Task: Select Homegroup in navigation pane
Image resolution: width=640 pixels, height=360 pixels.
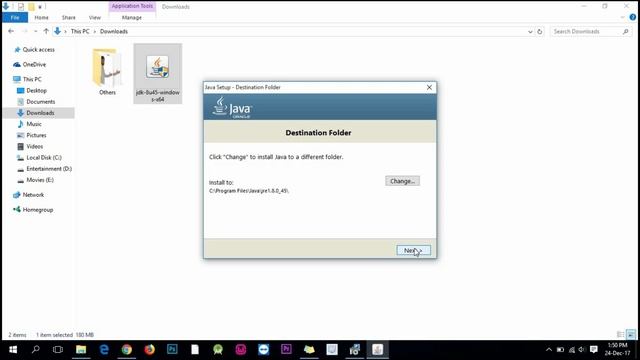Action: [x=38, y=210]
